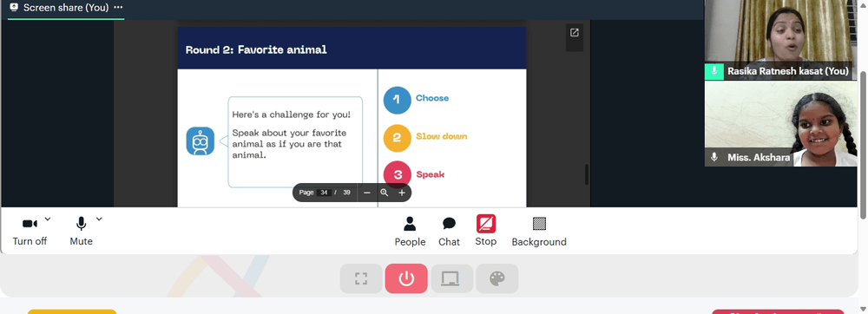This screenshot has height=314, width=868.
Task: Click the Rasika Ratnesh kasat video thumbnail
Action: pyautogui.click(x=780, y=40)
